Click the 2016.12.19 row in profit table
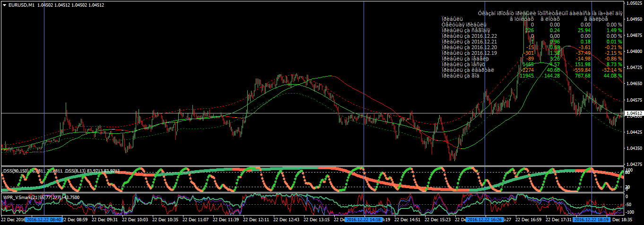 [x=531, y=53]
